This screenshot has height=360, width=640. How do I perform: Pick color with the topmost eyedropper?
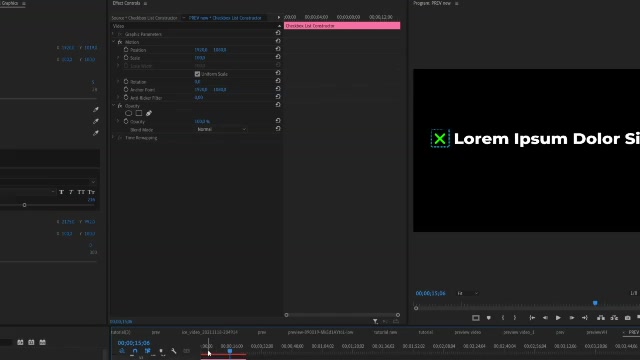[x=96, y=109]
